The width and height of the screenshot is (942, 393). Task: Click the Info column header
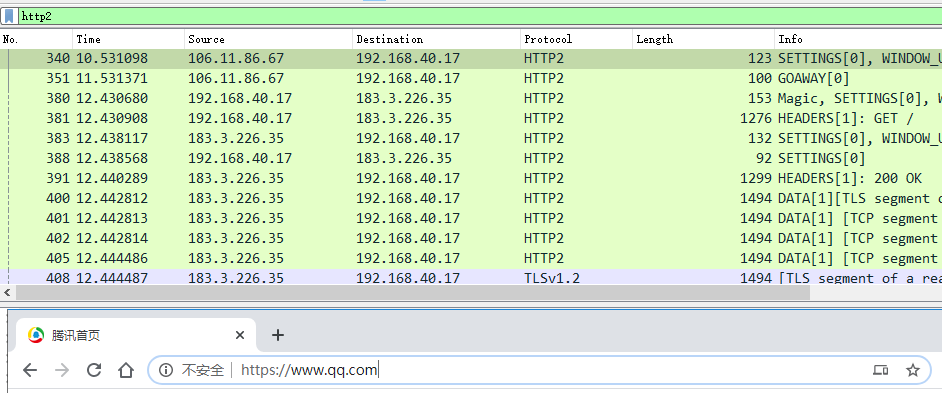(x=858, y=39)
